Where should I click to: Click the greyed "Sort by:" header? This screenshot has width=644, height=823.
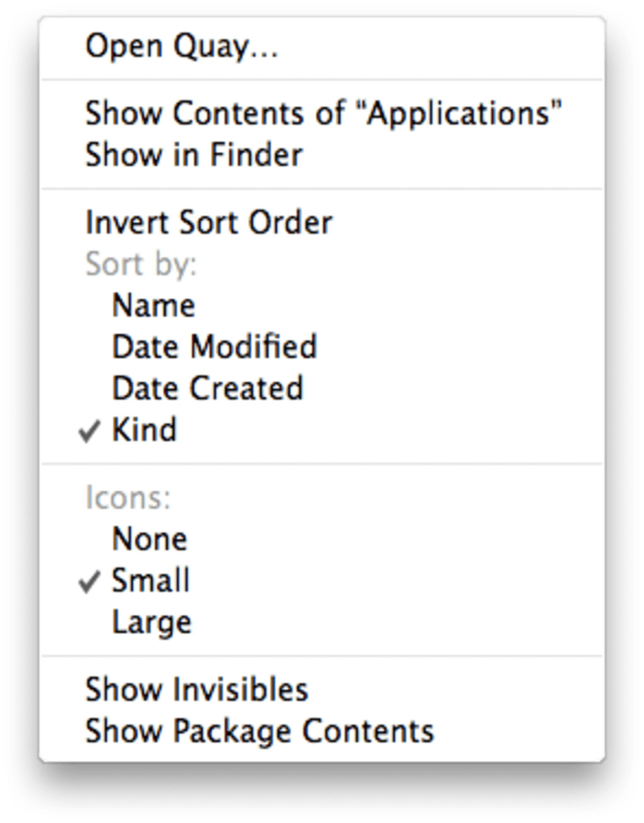pyautogui.click(x=141, y=264)
